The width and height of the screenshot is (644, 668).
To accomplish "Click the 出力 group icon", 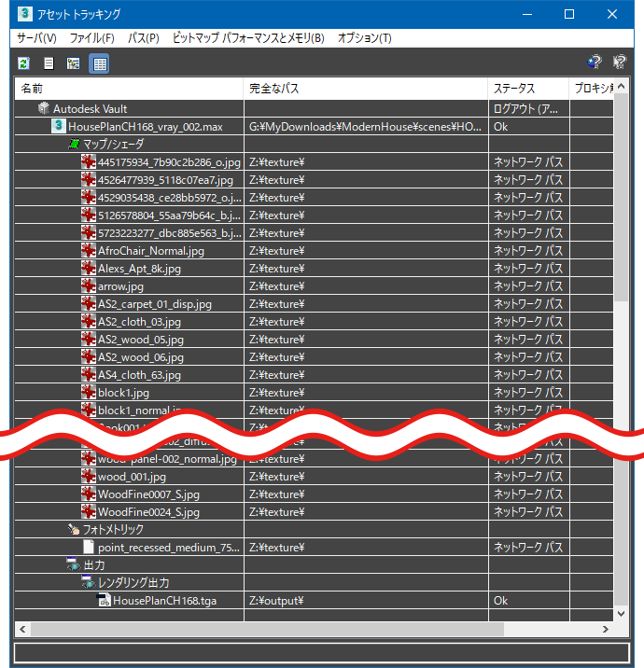I will tap(74, 564).
